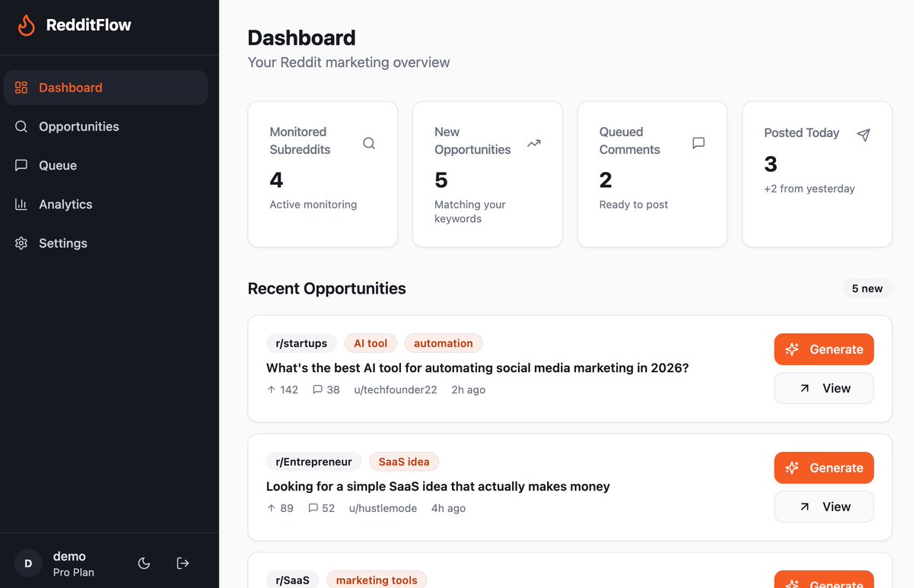Click the Settings gear icon

click(x=21, y=243)
